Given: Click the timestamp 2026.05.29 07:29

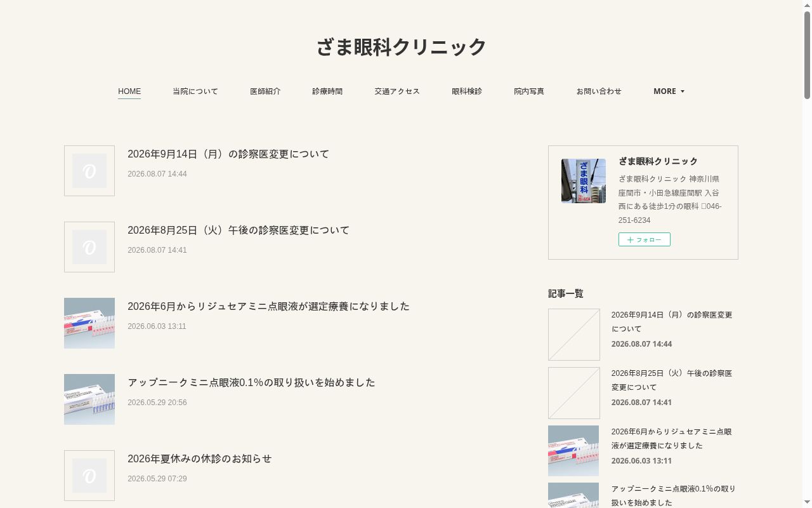Looking at the screenshot, I should point(157,479).
